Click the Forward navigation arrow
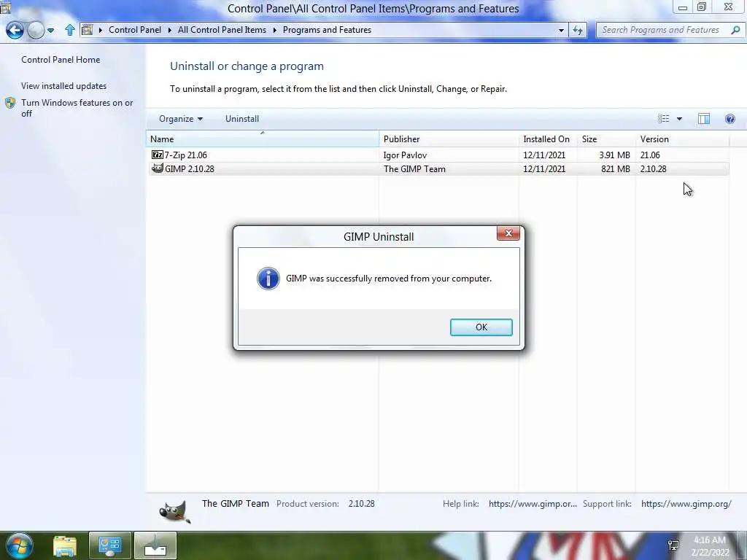The height and width of the screenshot is (560, 747). click(x=36, y=31)
